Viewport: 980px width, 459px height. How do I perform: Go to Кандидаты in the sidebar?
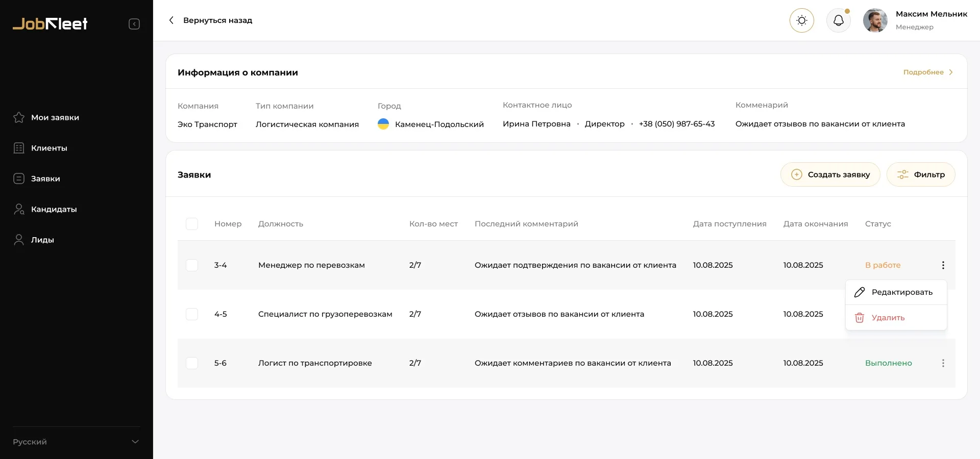(54, 209)
